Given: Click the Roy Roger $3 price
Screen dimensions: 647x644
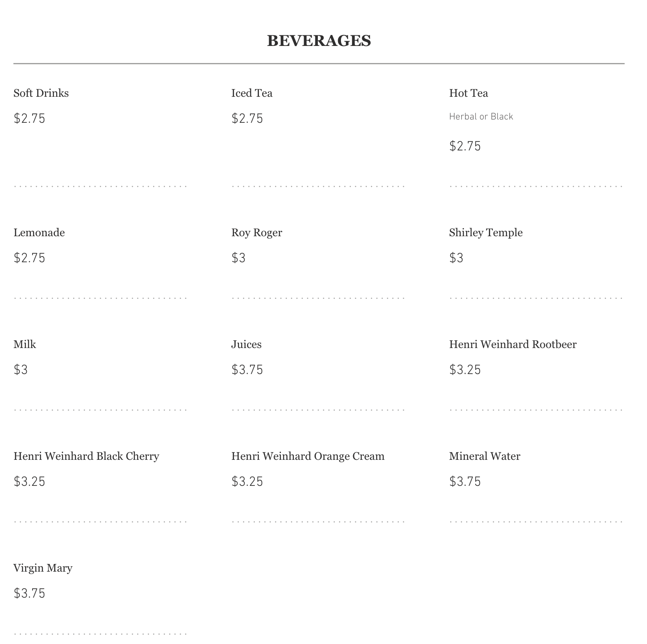Looking at the screenshot, I should tap(239, 258).
